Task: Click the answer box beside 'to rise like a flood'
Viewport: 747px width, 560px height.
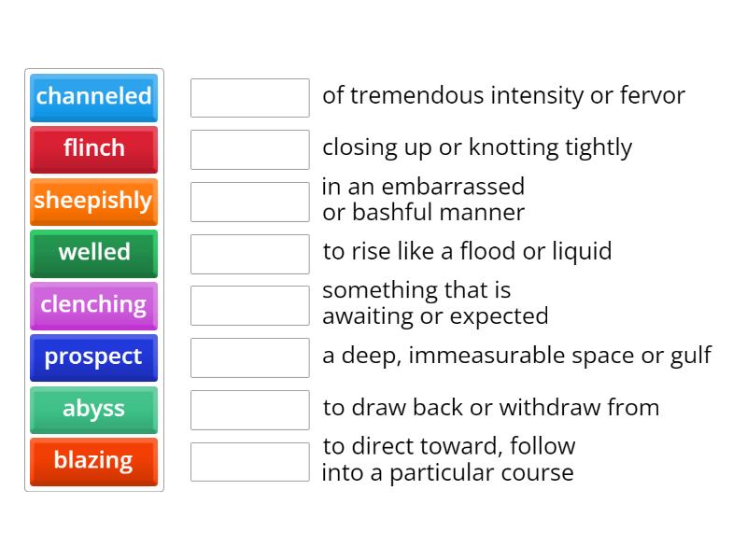Action: [x=249, y=252]
